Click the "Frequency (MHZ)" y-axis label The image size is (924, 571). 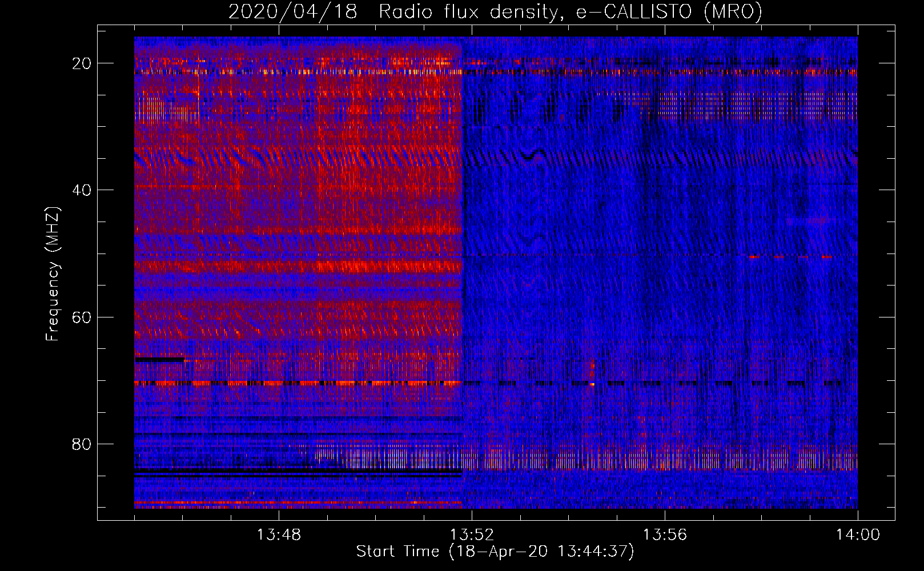53,274
